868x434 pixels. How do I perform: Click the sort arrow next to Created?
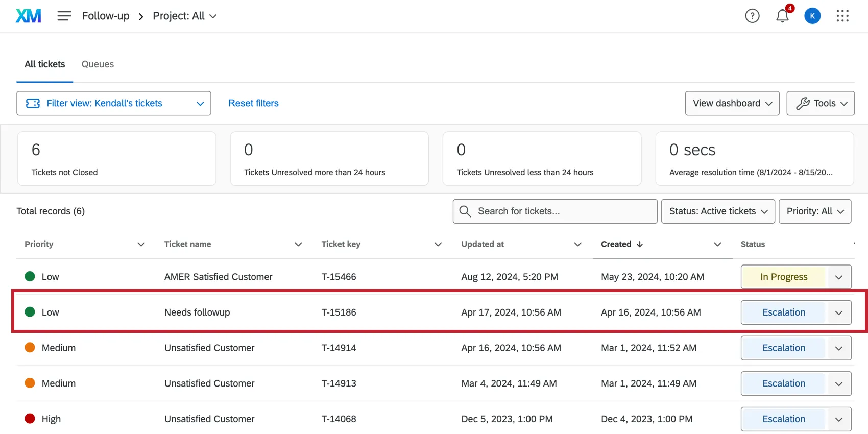tap(640, 245)
